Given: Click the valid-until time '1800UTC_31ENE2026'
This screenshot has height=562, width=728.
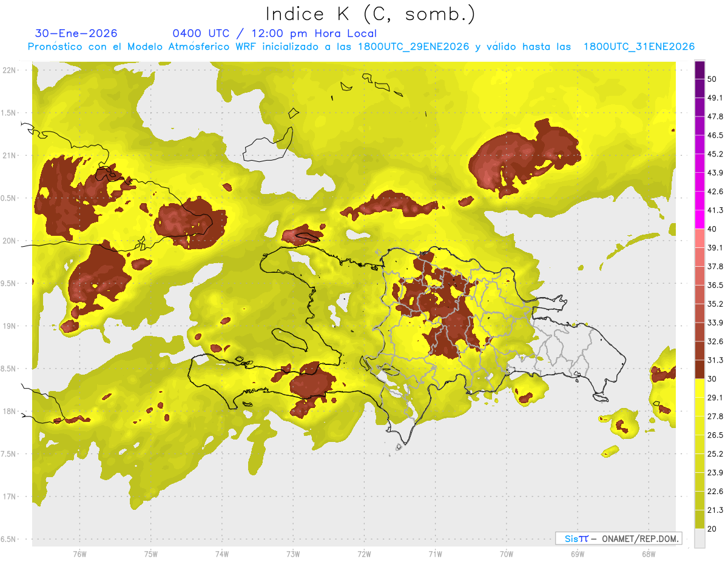Looking at the screenshot, I should (639, 47).
